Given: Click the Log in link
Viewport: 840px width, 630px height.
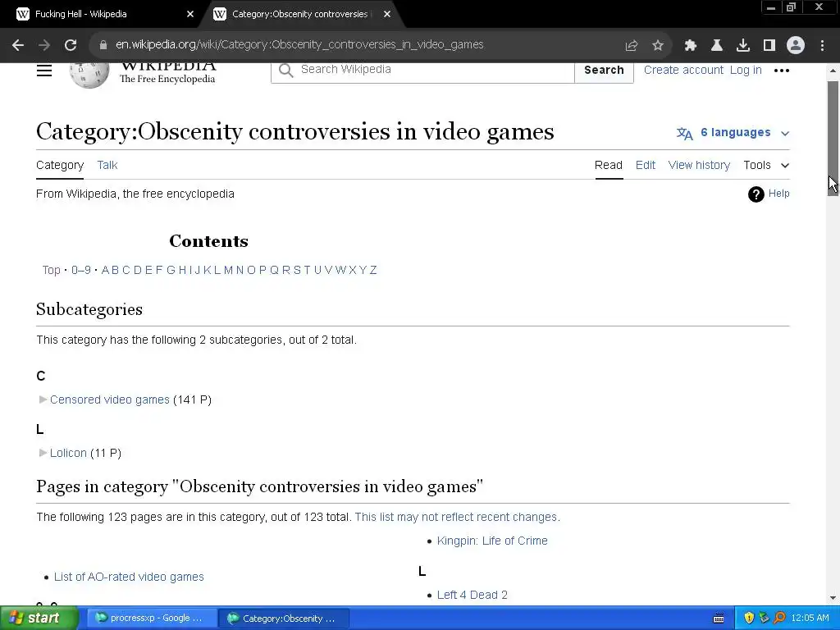Looking at the screenshot, I should [746, 71].
